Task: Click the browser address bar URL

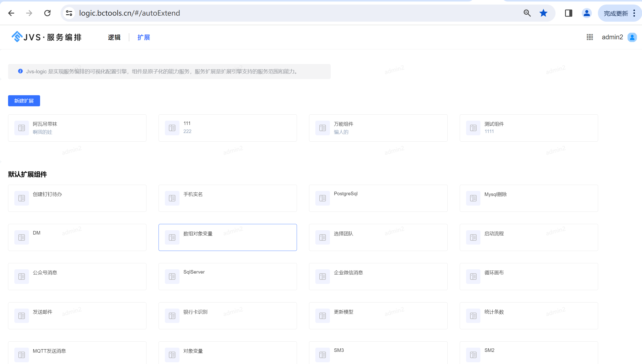Action: point(129,13)
